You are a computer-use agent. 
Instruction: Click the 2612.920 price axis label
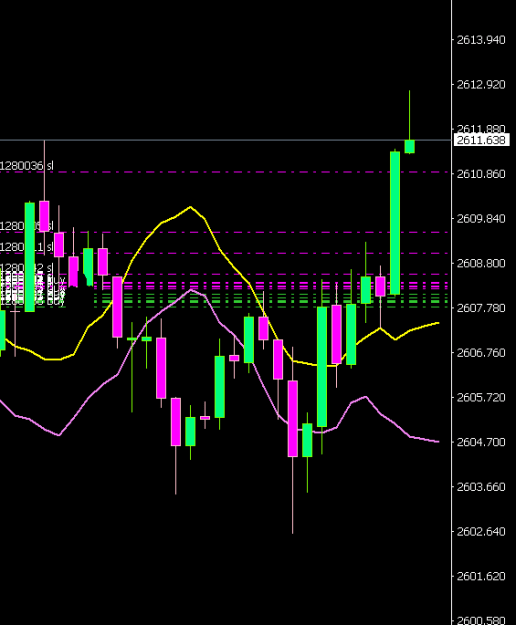click(x=481, y=85)
